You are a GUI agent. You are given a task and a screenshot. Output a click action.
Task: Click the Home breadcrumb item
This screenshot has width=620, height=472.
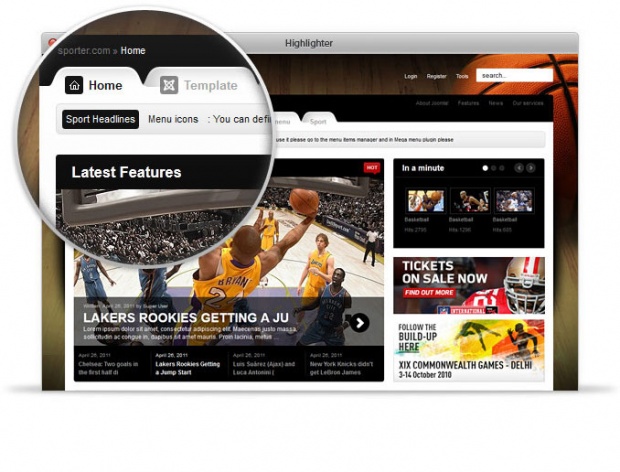[x=133, y=51]
